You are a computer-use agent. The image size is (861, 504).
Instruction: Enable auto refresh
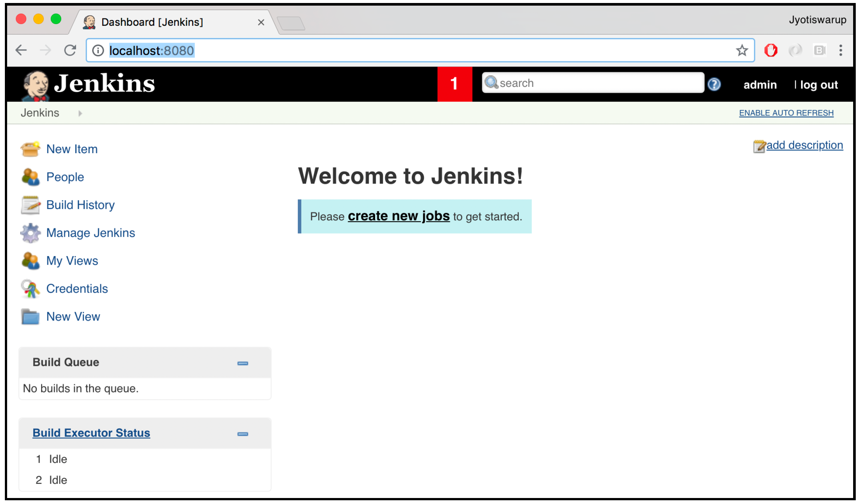point(786,113)
